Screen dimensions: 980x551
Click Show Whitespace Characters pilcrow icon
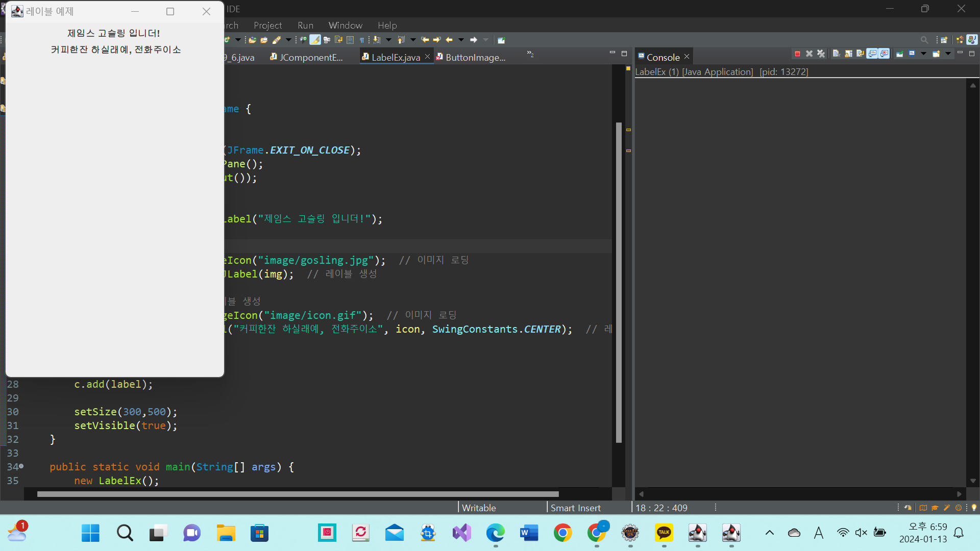[362, 40]
